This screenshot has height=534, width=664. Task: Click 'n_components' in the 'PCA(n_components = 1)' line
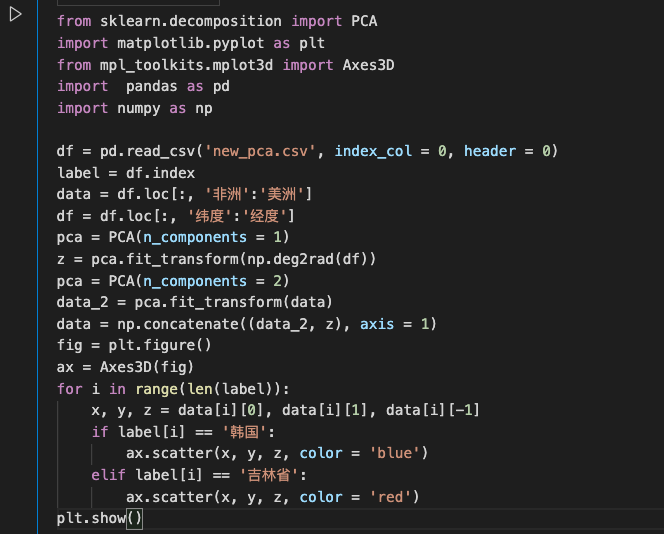[x=195, y=237]
